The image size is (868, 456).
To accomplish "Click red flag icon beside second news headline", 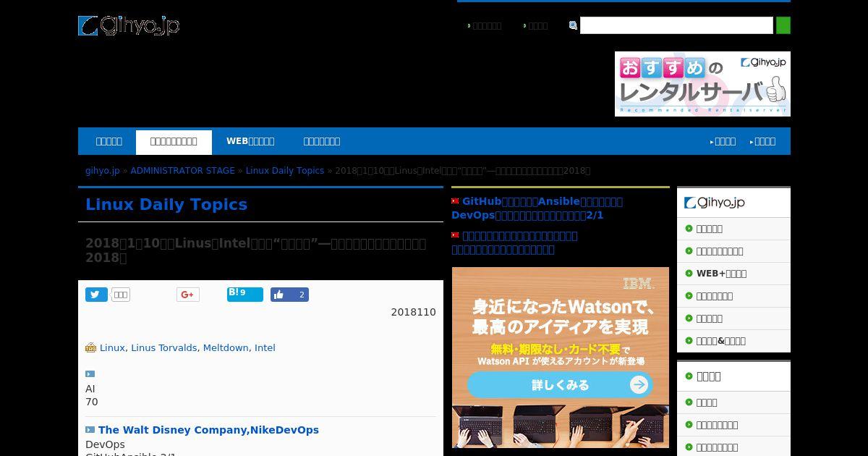I will (456, 235).
